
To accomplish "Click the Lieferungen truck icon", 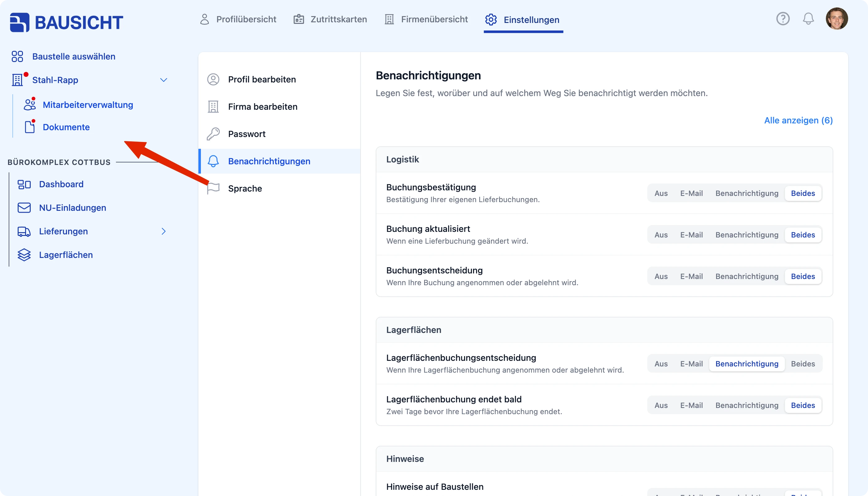I will pos(24,232).
